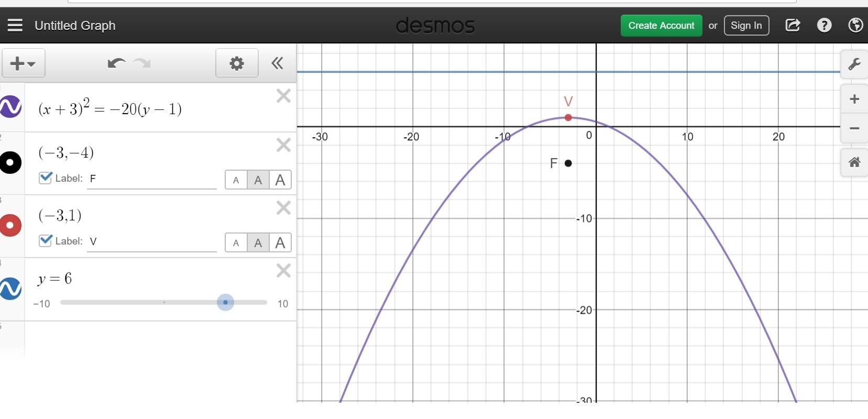Click the black focus point F on graph
This screenshot has height=419, width=868.
[568, 163]
